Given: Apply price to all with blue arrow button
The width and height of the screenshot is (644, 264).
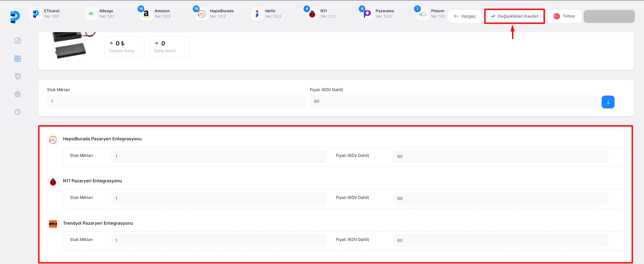Looking at the screenshot, I should [608, 102].
